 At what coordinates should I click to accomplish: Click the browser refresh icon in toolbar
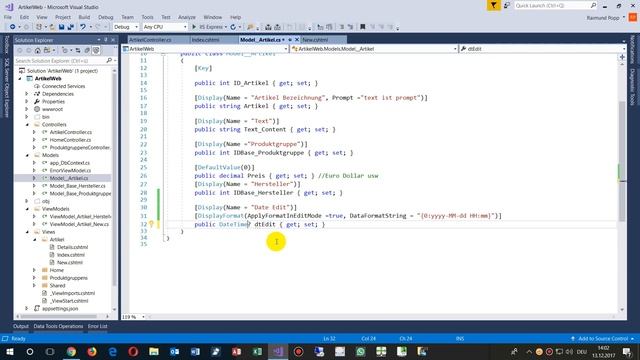click(233, 27)
